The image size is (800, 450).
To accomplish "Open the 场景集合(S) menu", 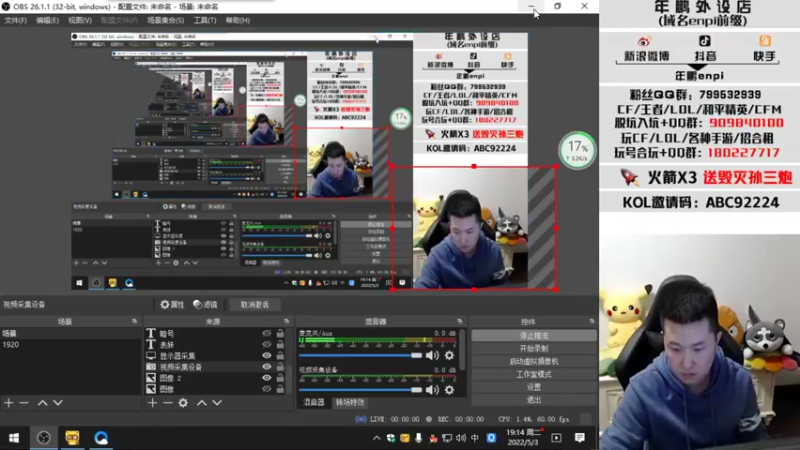I will 165,20.
